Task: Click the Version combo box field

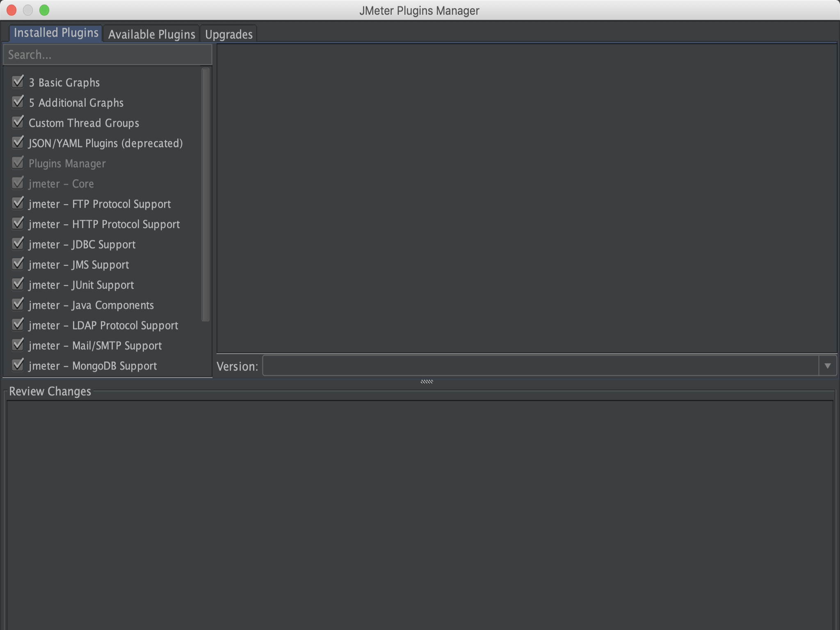Action: coord(540,366)
